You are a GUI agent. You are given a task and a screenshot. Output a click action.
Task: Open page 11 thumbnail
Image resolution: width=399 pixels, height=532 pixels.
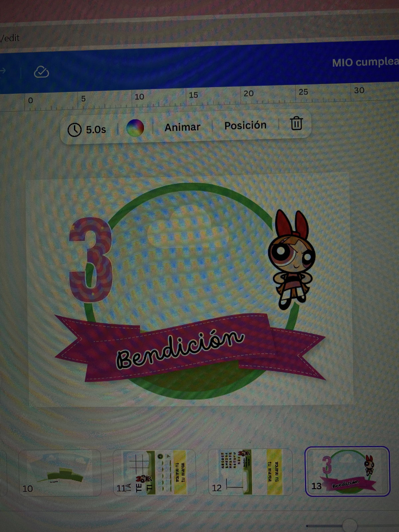click(x=154, y=472)
